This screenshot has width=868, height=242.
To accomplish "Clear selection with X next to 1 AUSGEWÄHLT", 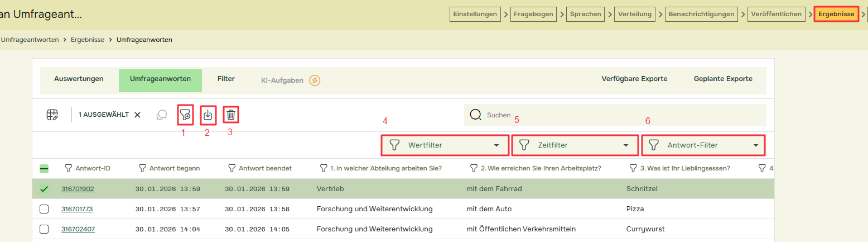I will click(137, 115).
